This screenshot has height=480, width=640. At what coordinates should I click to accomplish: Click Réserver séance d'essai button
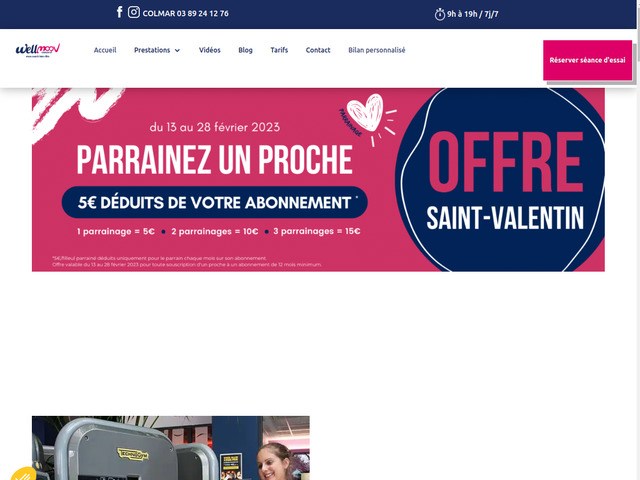587,60
